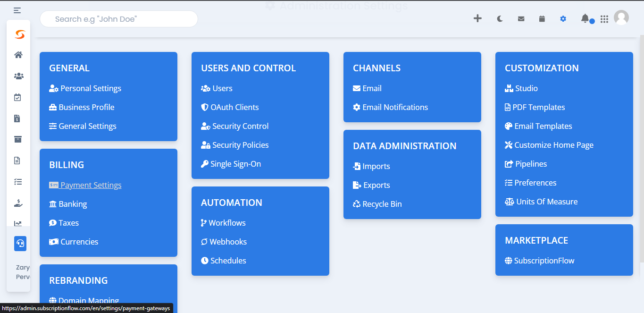
Task: Open the email icon in the top bar
Action: click(521, 18)
